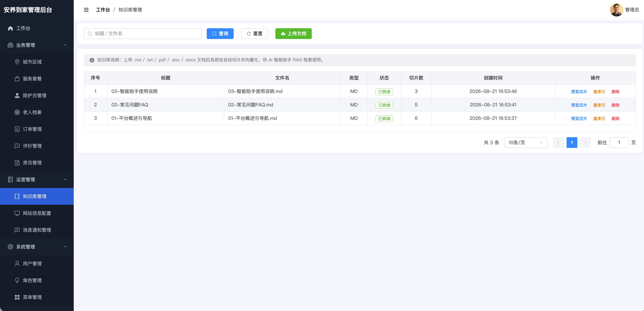Click 重索引 for 02-常见问题FAQ

599,105
